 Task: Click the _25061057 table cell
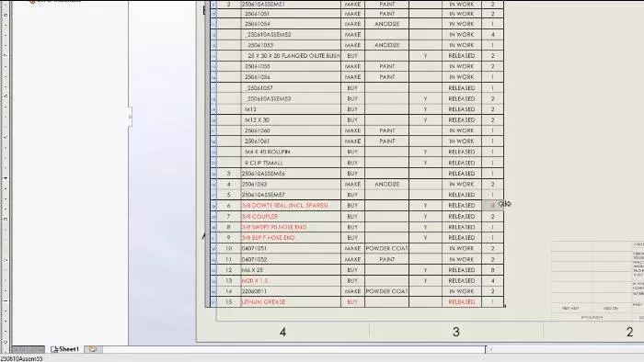(291, 87)
